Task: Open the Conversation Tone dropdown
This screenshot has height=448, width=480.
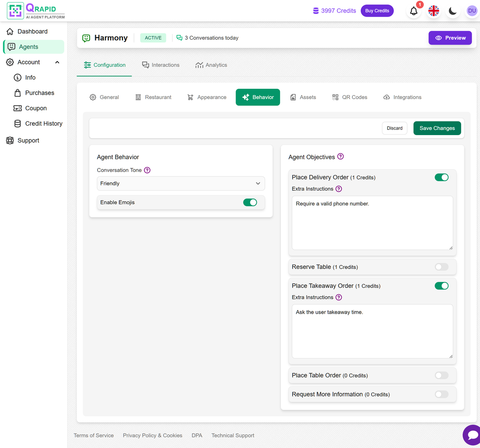Action: coord(180,183)
